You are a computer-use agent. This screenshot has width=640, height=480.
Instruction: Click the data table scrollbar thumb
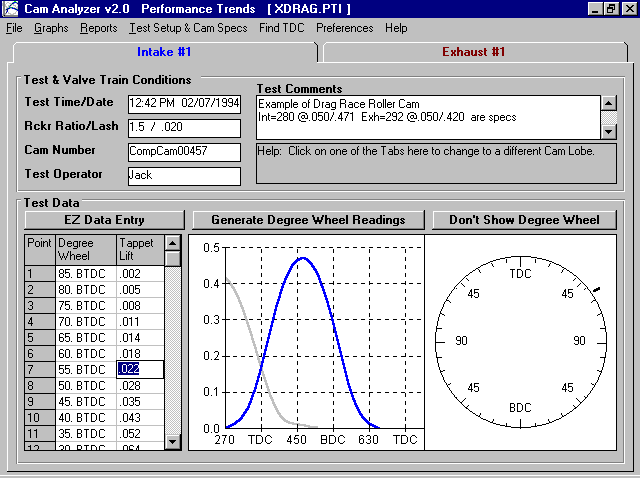tap(173, 259)
